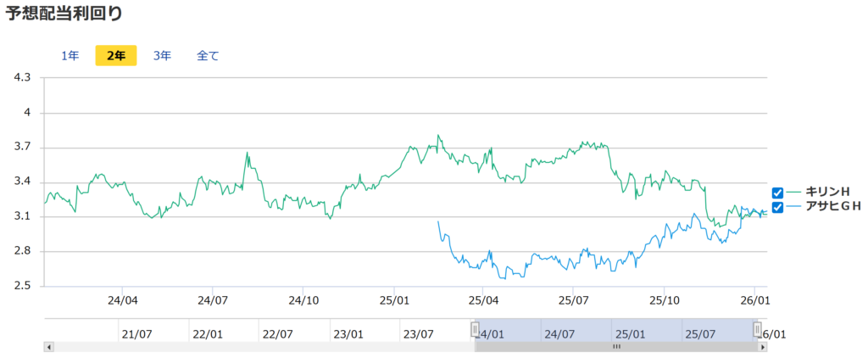Click the empty scrollbar track on the left
This screenshot has width=868, height=358.
tap(254, 347)
